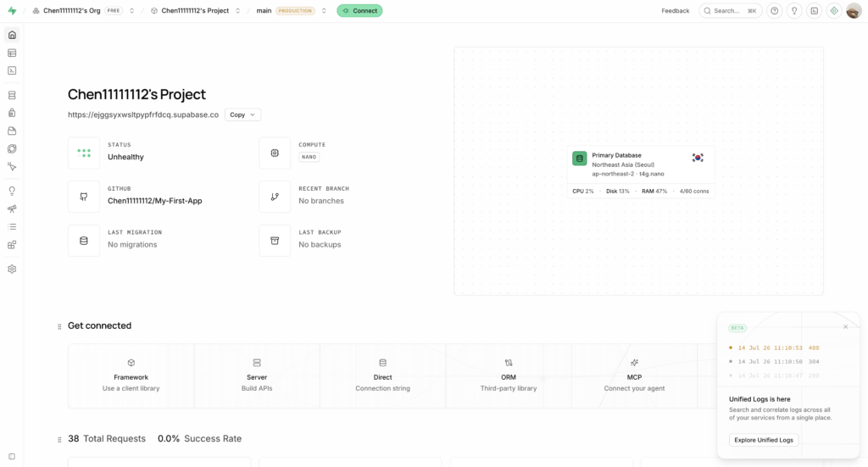868x467 pixels.
Task: Expand the organization switcher chevron
Action: (x=131, y=10)
